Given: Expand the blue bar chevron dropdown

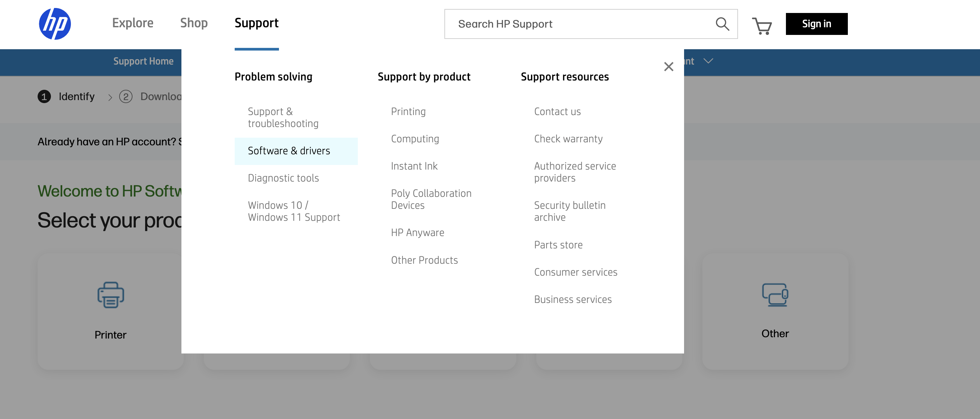Looking at the screenshot, I should [708, 61].
